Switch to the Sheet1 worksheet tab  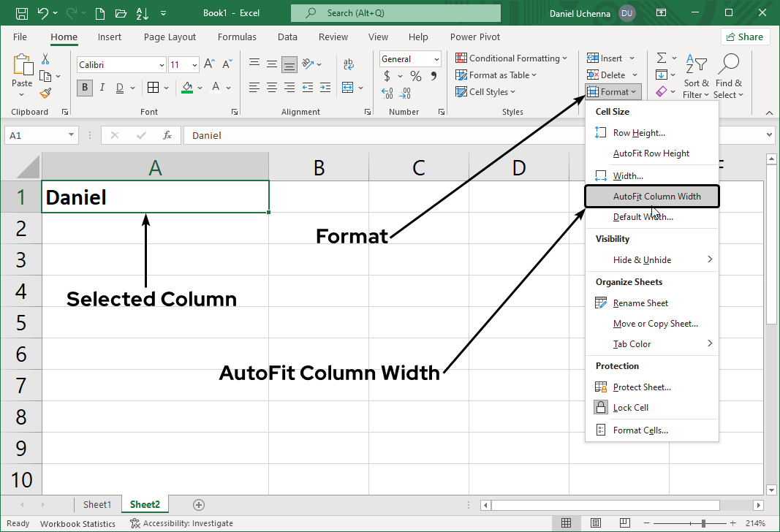[98, 504]
